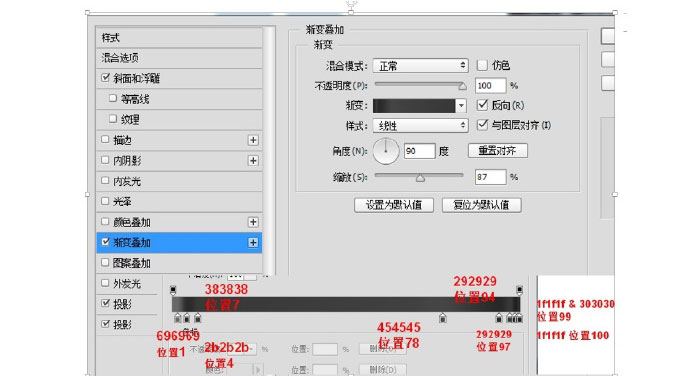Enable the 内阴影 checkbox
690x376 pixels.
105,160
